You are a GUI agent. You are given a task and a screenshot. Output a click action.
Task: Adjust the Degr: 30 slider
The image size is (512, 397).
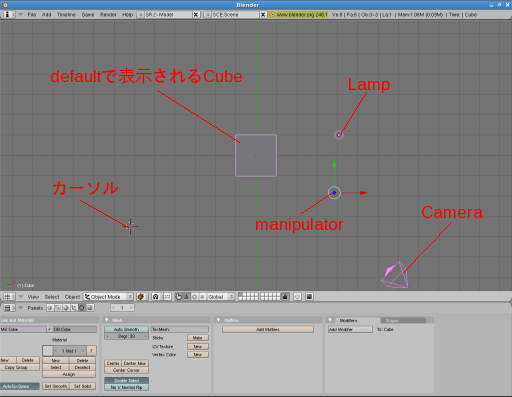[x=126, y=336]
